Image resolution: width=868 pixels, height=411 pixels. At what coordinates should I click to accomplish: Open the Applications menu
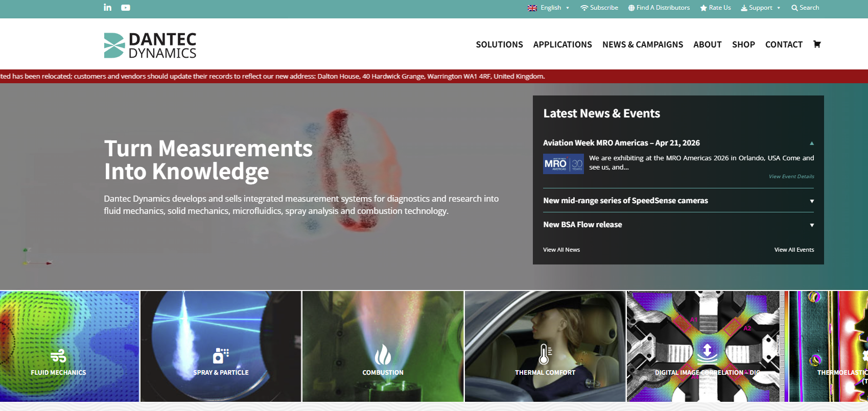click(562, 44)
